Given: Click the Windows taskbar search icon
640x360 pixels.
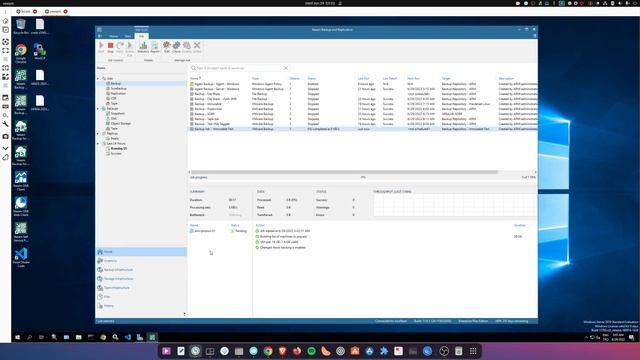Looking at the screenshot, I should (x=29, y=337).
